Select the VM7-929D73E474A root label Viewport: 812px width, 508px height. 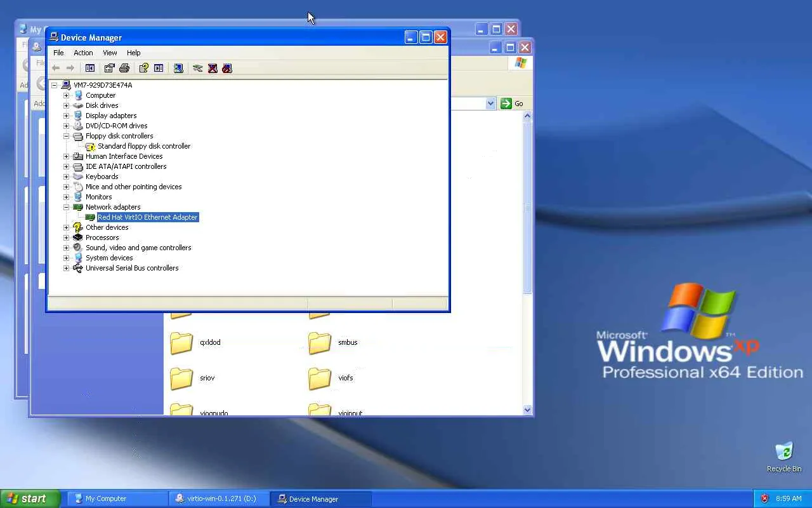tap(103, 85)
